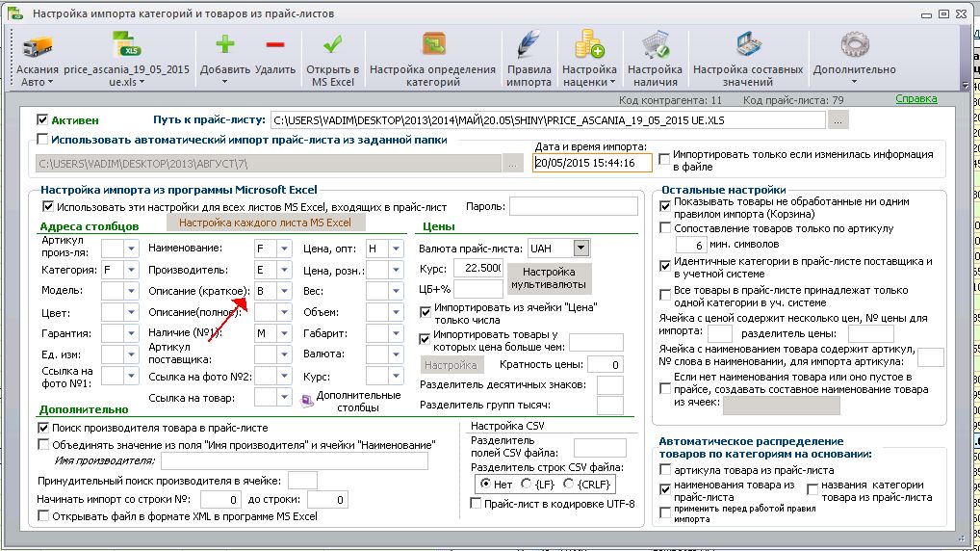Add new item with green plus icon
The image size is (980, 551).
pyautogui.click(x=225, y=45)
